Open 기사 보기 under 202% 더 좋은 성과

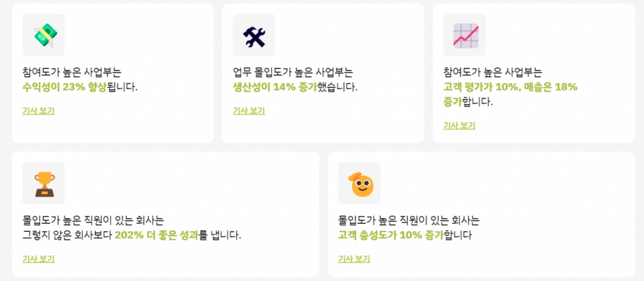38,259
